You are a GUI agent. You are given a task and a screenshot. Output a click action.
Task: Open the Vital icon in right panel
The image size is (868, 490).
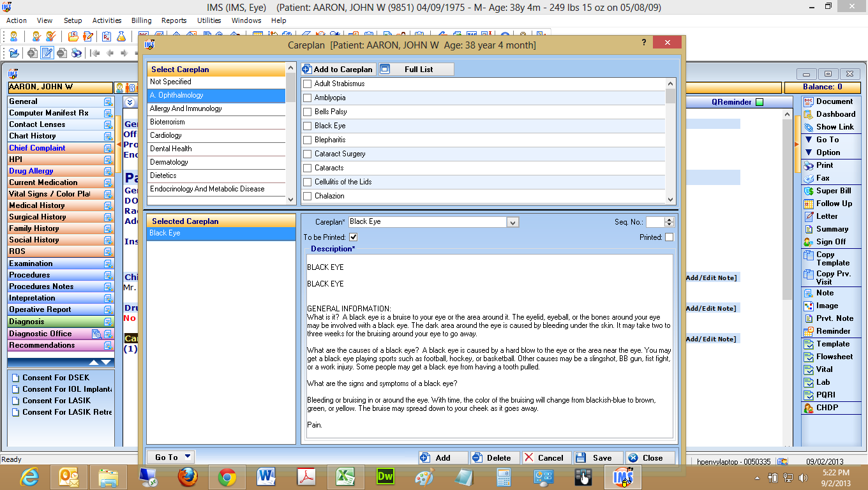click(809, 369)
